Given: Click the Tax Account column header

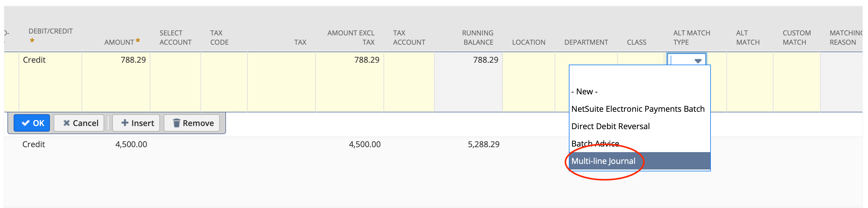Looking at the screenshot, I should coord(409,38).
